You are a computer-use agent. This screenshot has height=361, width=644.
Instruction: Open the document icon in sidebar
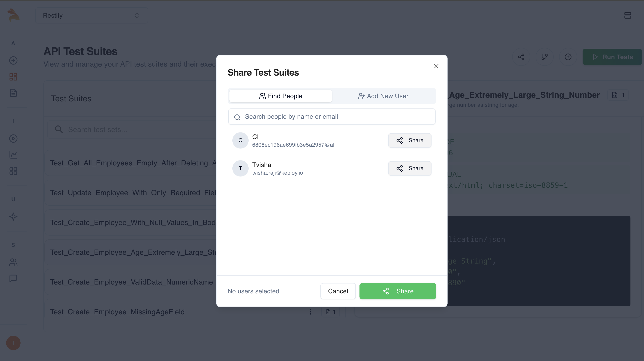coord(13,93)
